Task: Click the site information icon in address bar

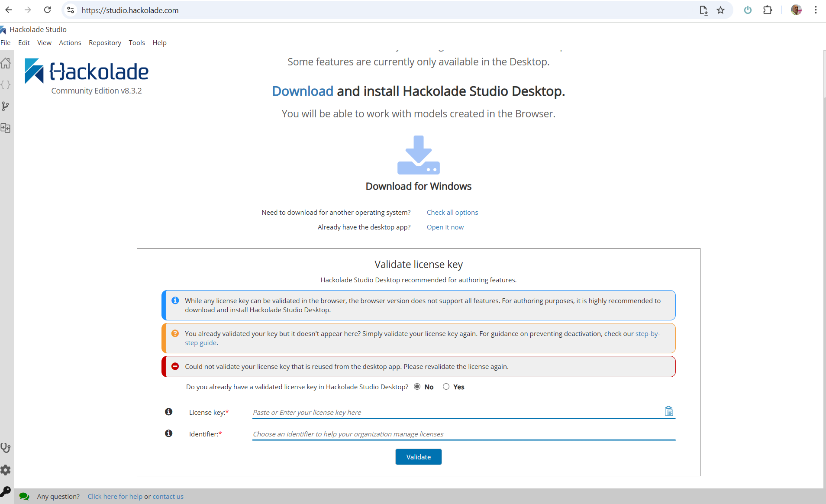Action: [x=71, y=10]
